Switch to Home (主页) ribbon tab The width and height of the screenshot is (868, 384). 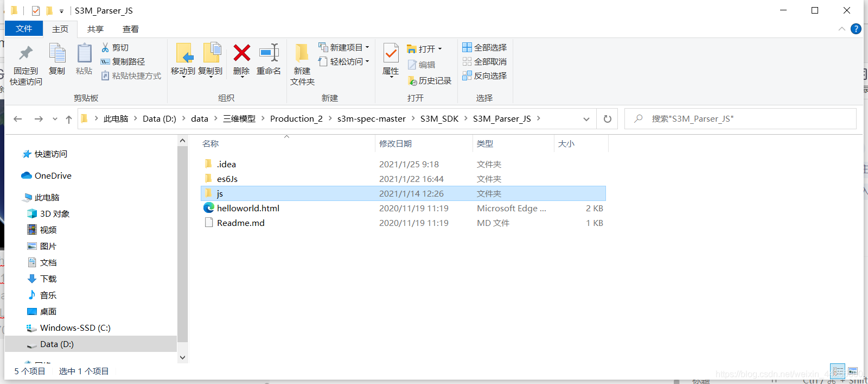(60, 29)
